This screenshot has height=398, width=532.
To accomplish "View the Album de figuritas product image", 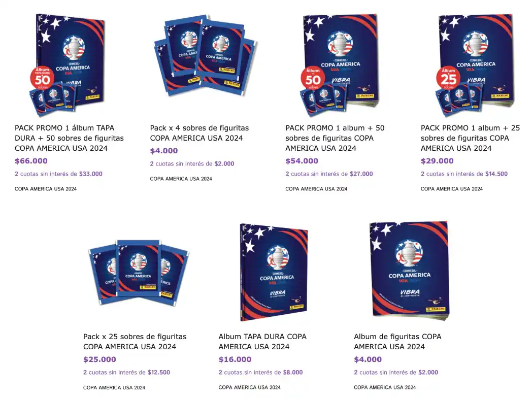I will [x=408, y=271].
